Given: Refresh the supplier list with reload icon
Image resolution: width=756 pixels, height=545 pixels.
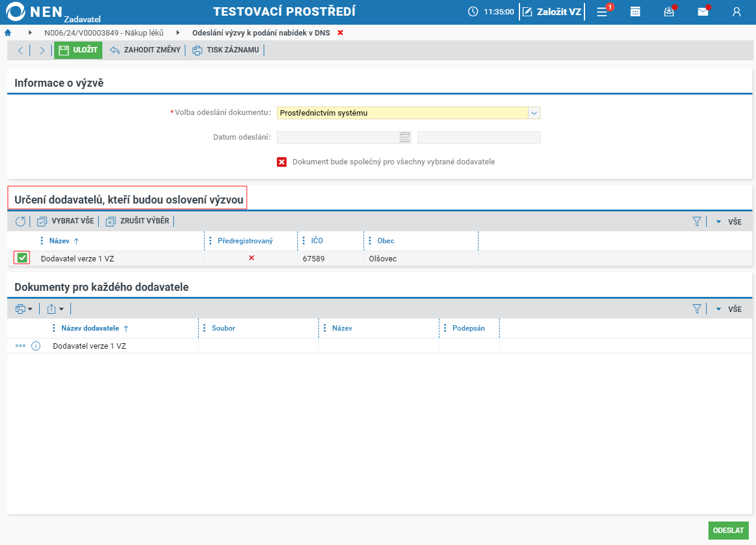Looking at the screenshot, I should pyautogui.click(x=20, y=221).
